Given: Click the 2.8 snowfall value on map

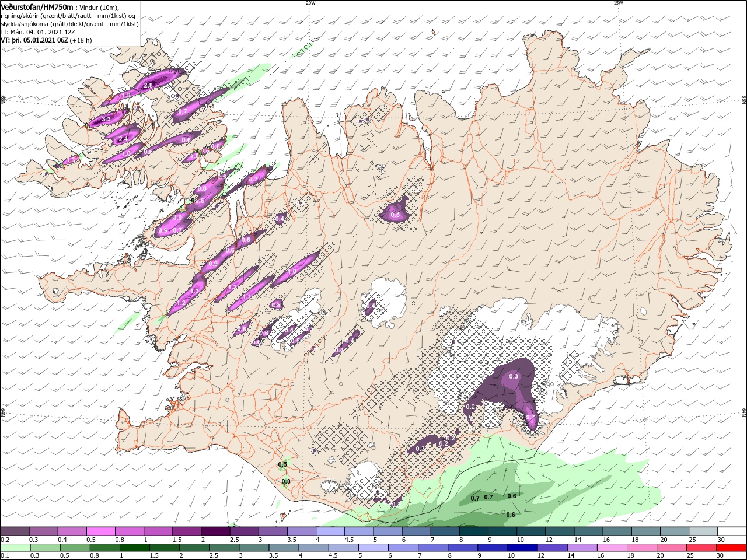Looking at the screenshot, I should click(x=148, y=85).
